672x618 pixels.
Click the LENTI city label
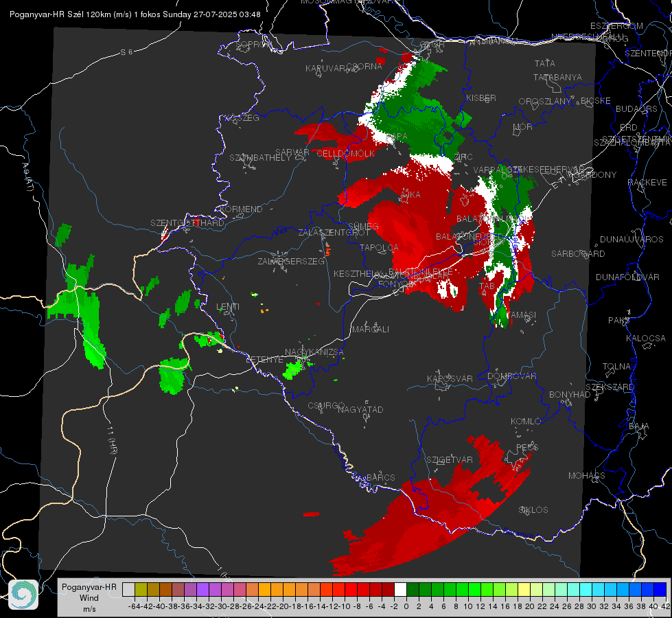(228, 307)
